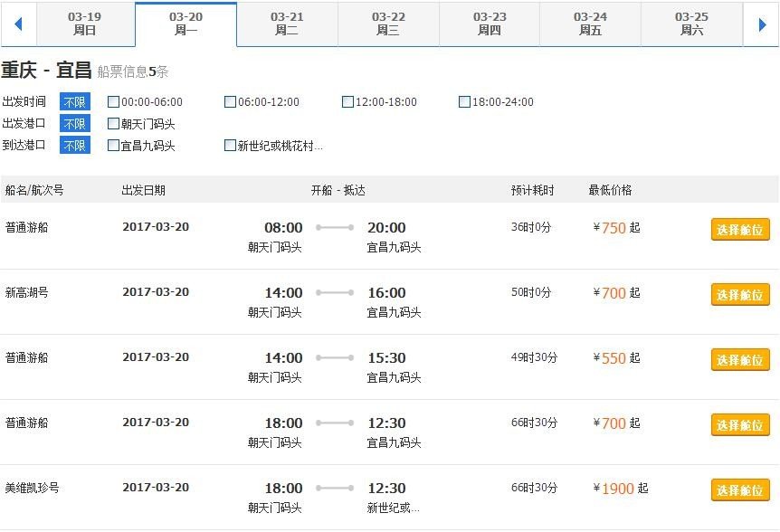Click the 美维凯珍号 ship name
This screenshot has width=780, height=532.
click(x=33, y=488)
